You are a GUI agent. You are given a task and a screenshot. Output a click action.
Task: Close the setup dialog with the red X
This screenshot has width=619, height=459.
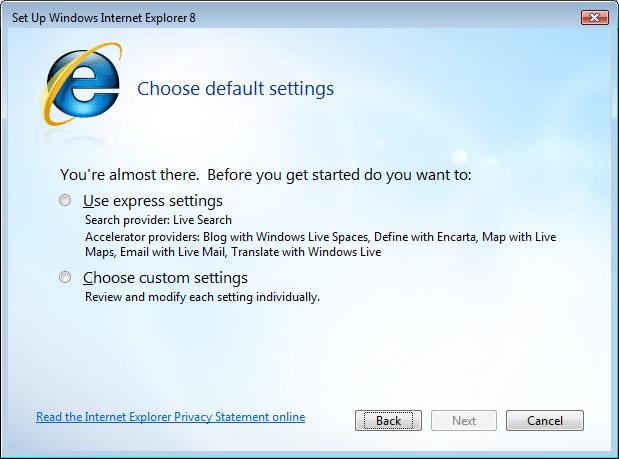pos(594,17)
